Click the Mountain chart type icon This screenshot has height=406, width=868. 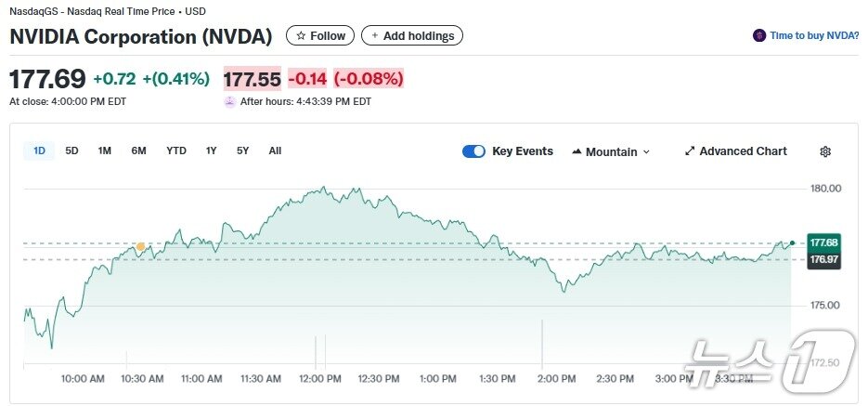click(577, 151)
